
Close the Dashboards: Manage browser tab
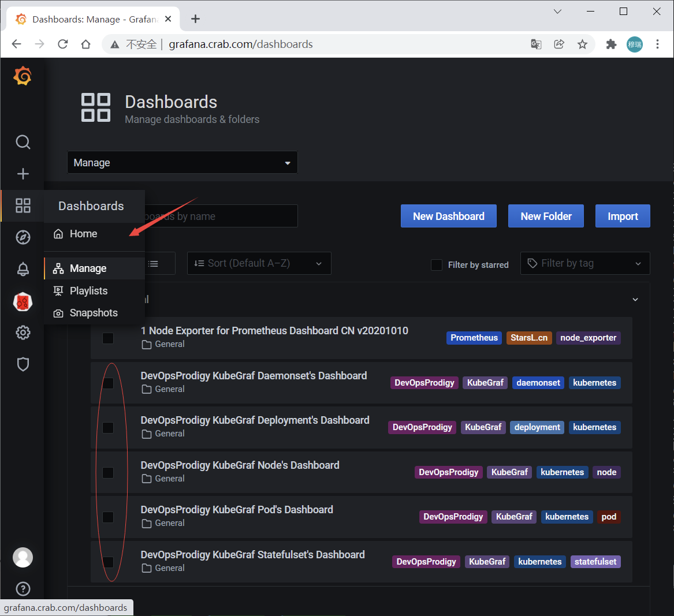click(x=168, y=19)
